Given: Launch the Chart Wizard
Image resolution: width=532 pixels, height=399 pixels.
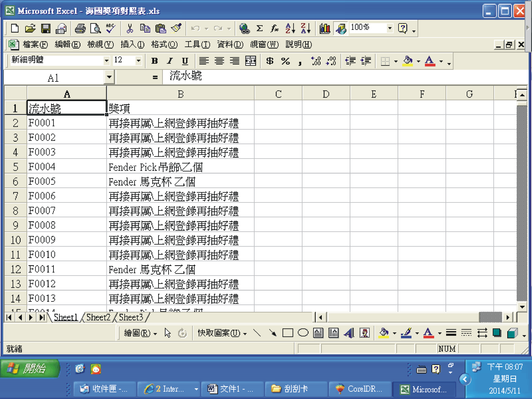Looking at the screenshot, I should point(325,28).
